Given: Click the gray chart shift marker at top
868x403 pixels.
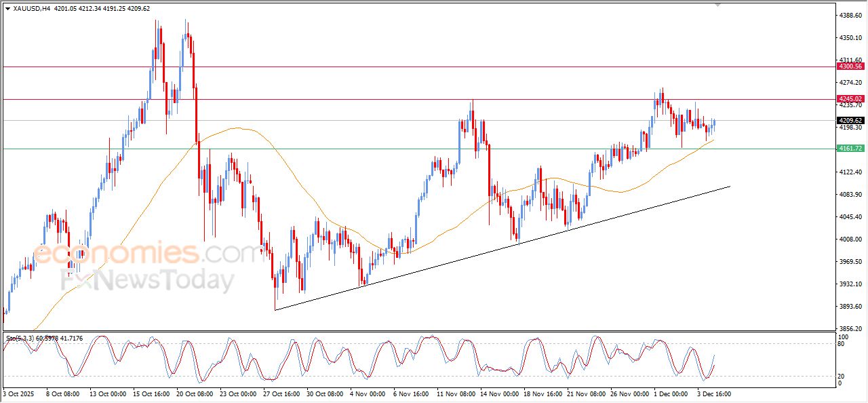Looking at the screenshot, I should (x=717, y=5).
